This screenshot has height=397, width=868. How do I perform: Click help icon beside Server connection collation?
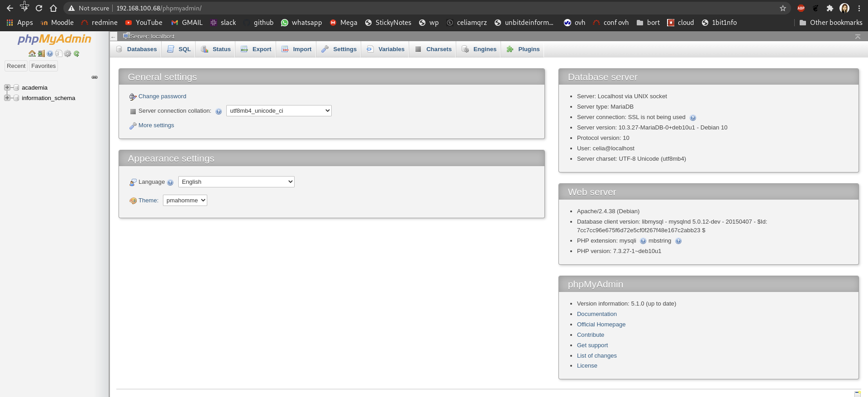[219, 111]
